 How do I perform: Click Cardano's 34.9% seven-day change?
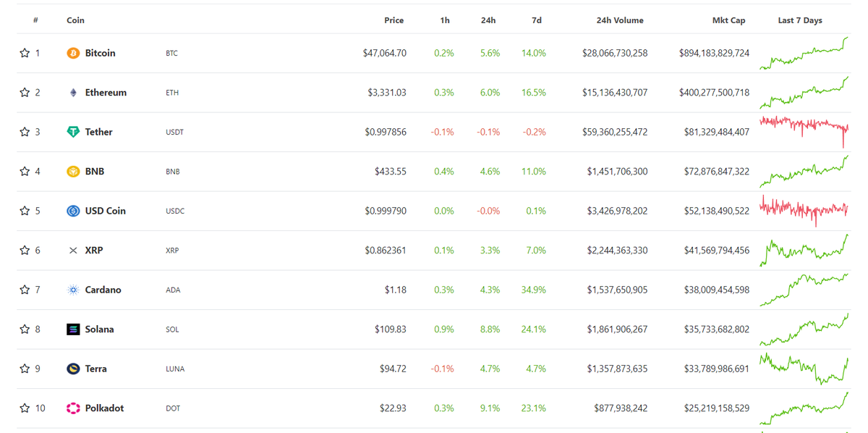click(x=533, y=290)
